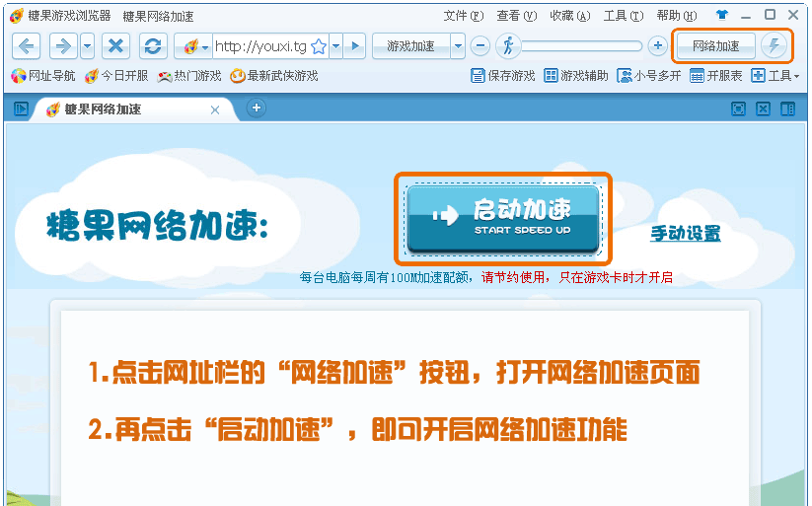
Task: Open the 文件(F) menu
Action: (x=464, y=16)
